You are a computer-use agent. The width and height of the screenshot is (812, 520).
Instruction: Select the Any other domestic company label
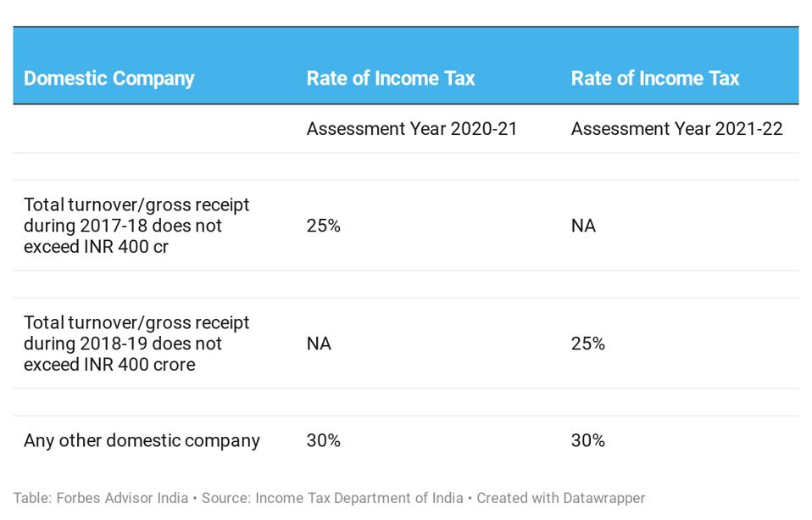click(142, 440)
